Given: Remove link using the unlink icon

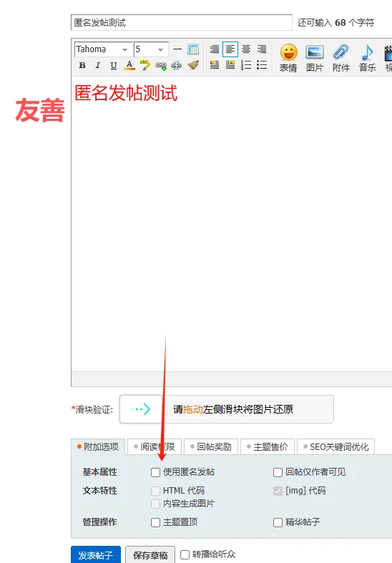Looking at the screenshot, I should tap(176, 65).
